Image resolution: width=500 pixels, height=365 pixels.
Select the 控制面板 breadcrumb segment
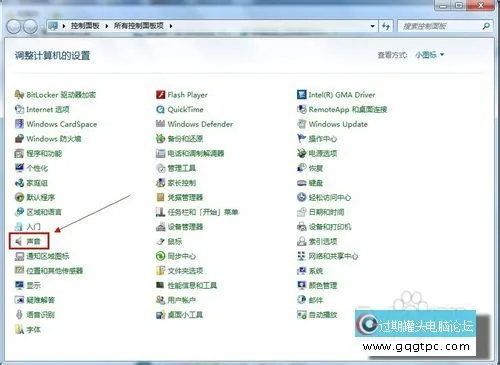click(85, 26)
